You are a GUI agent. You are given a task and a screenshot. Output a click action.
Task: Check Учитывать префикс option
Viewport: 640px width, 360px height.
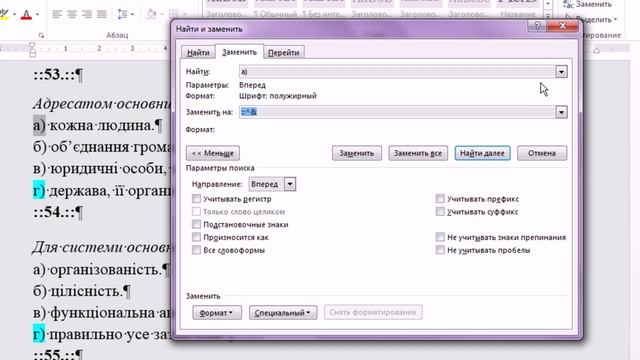(440, 199)
